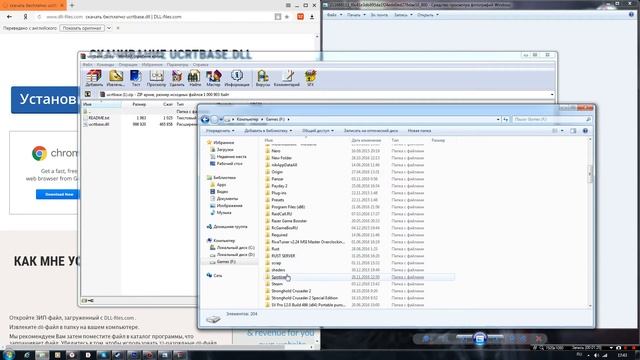Image resolution: width=640 pixels, height=360 pixels.
Task: Click the Show original button in browser
Action: (82, 28)
